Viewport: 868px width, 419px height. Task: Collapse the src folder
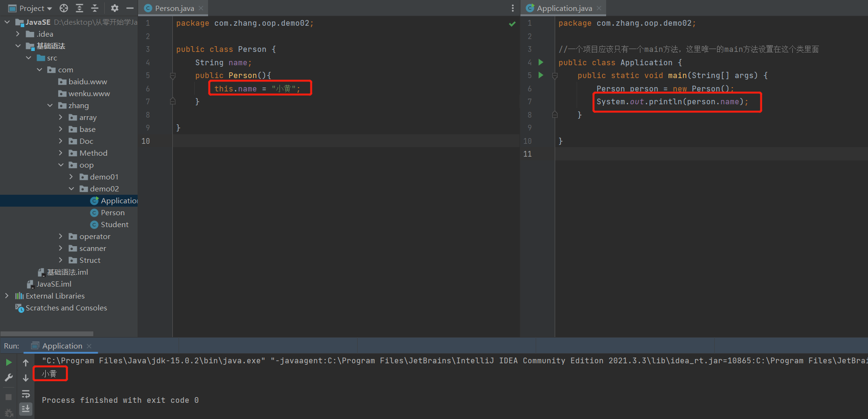(x=29, y=58)
